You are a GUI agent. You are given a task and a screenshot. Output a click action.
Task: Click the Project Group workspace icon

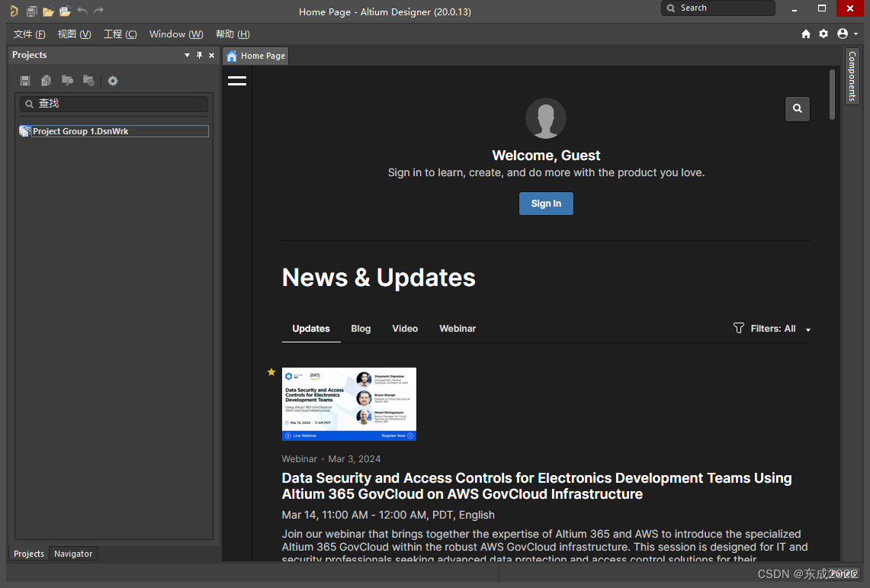(24, 131)
